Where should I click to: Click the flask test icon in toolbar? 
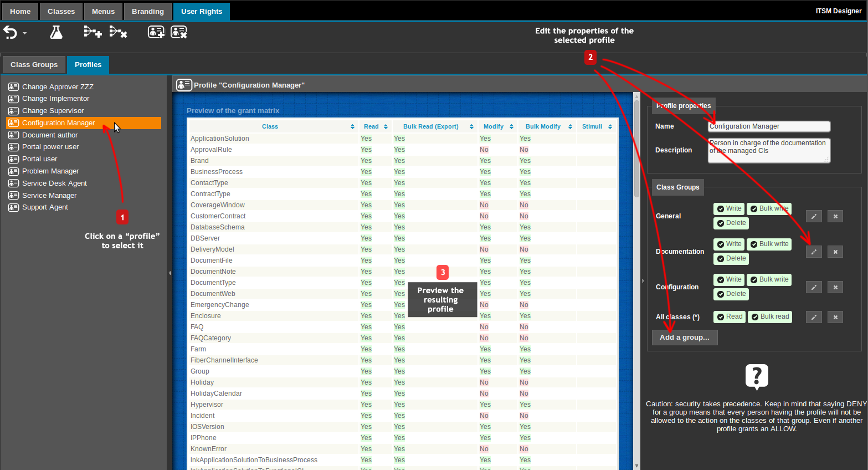pos(56,33)
